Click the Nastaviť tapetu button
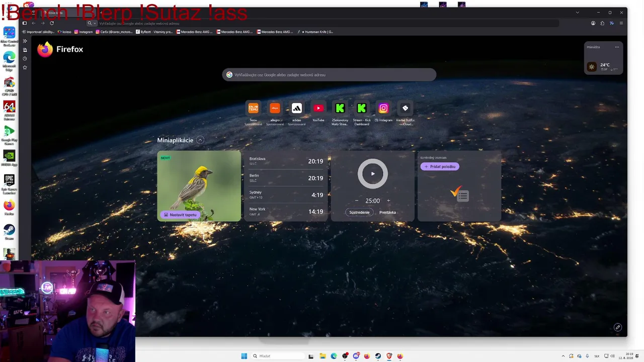This screenshot has height=362, width=644. pyautogui.click(x=180, y=215)
